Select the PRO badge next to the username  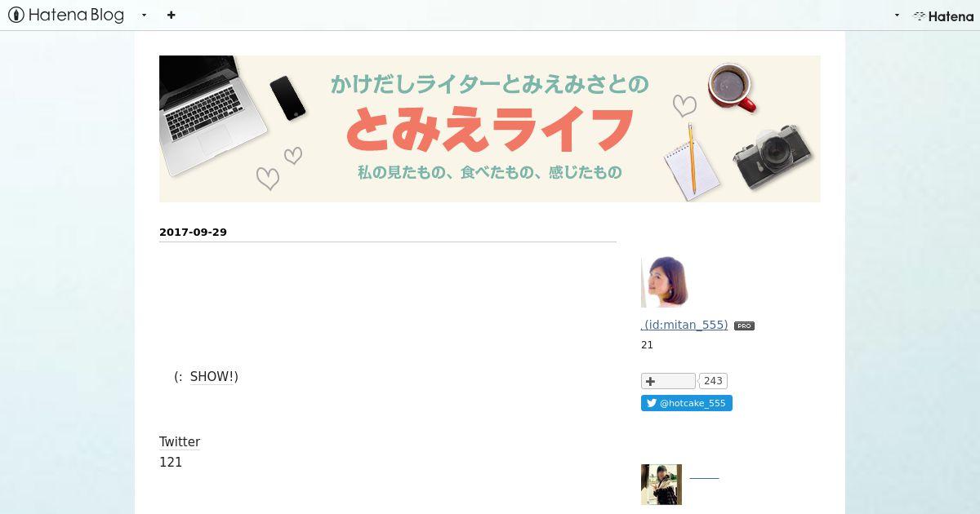tap(744, 326)
